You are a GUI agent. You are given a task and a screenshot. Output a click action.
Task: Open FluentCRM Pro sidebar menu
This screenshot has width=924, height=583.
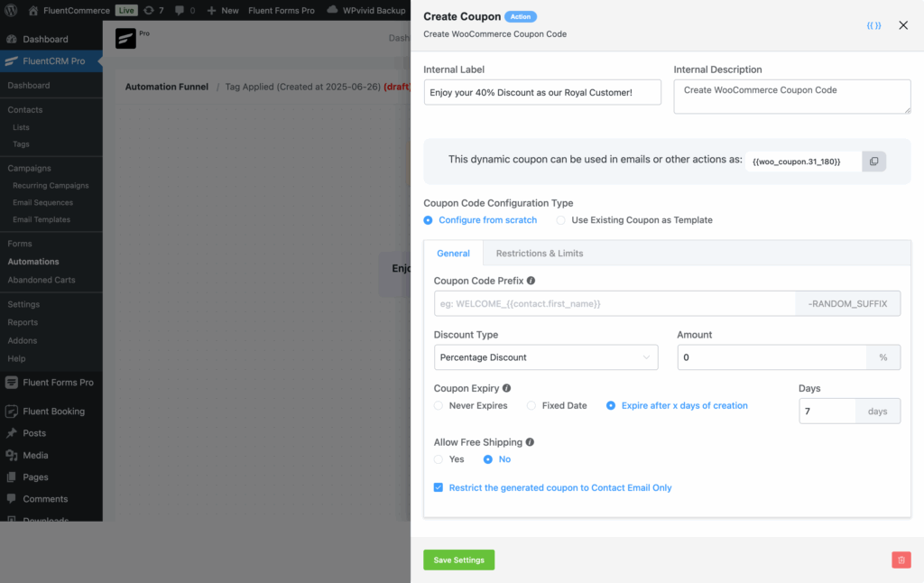(x=51, y=60)
